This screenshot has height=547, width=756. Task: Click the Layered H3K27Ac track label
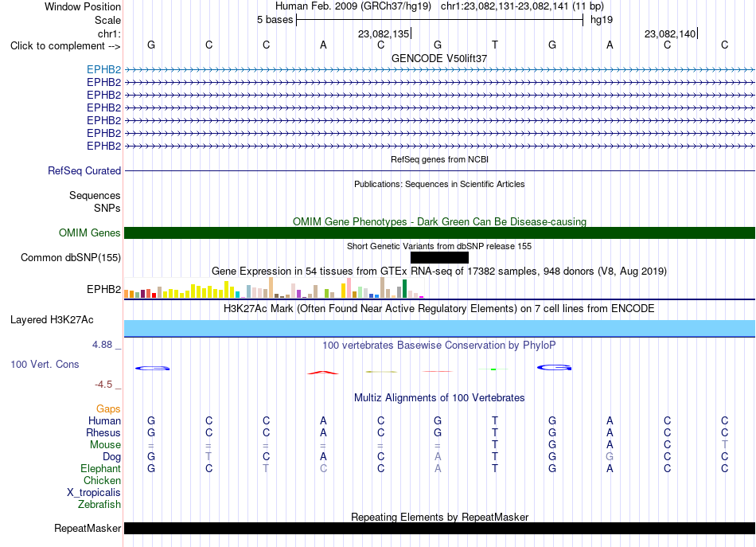pyautogui.click(x=52, y=320)
